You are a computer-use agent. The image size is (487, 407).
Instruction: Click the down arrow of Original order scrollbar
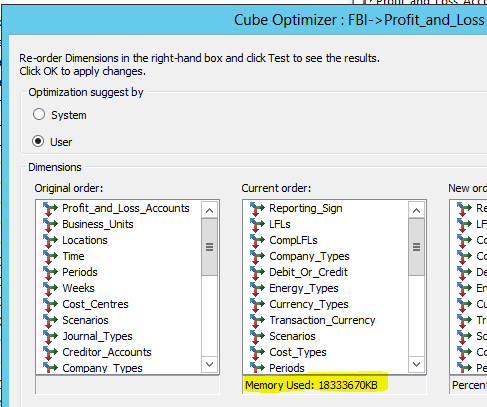click(209, 364)
